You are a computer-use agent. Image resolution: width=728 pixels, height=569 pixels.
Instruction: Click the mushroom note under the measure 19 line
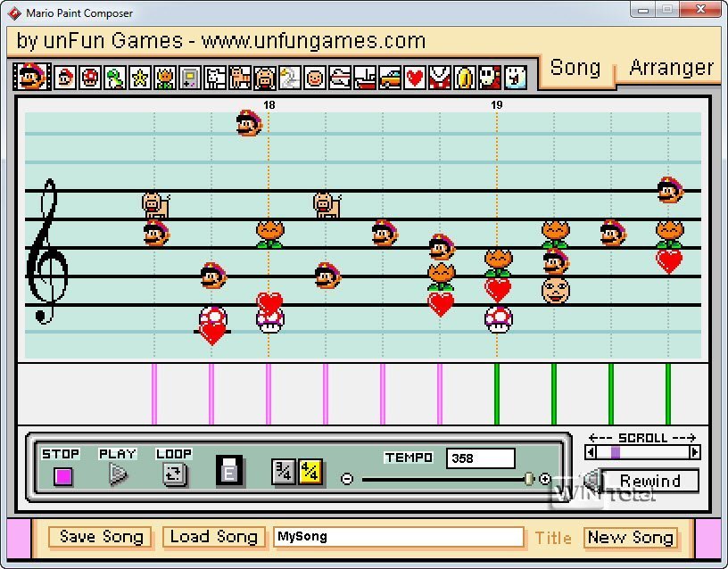pyautogui.click(x=498, y=320)
